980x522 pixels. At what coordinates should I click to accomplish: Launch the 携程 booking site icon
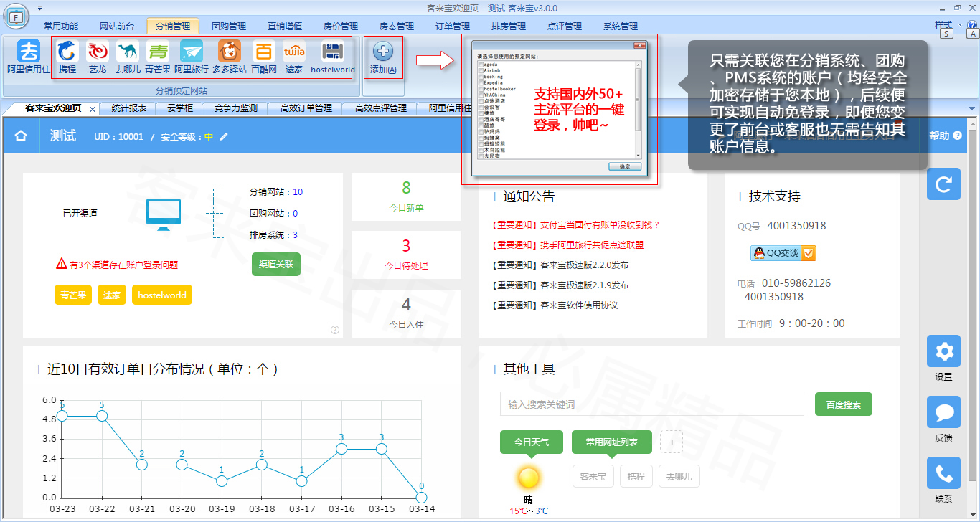pyautogui.click(x=67, y=52)
